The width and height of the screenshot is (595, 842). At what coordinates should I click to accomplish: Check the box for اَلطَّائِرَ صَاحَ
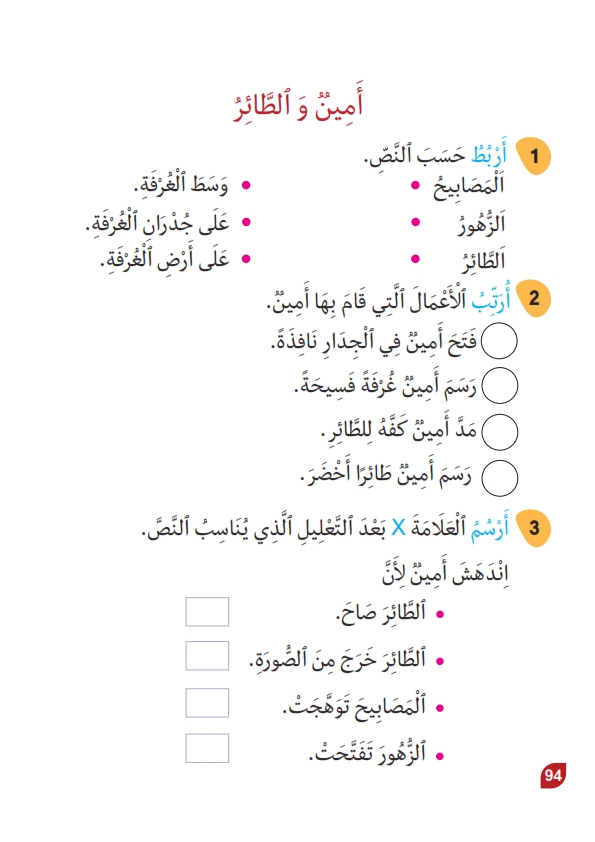(x=207, y=612)
